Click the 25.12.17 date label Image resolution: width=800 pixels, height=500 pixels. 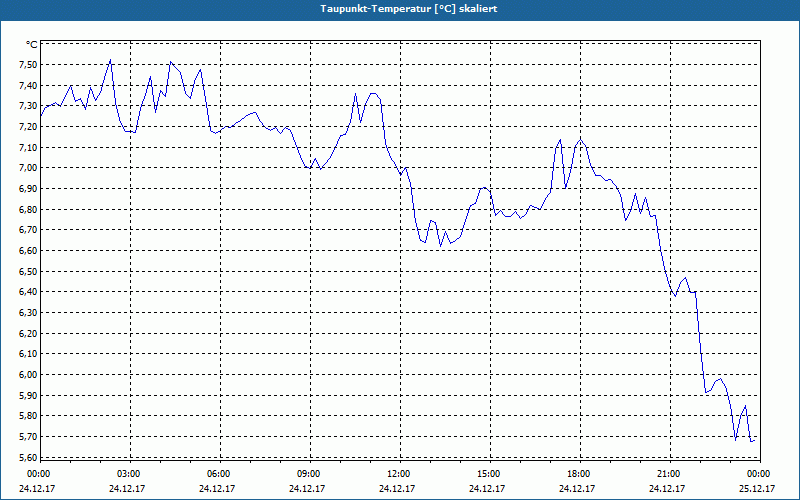click(x=757, y=488)
